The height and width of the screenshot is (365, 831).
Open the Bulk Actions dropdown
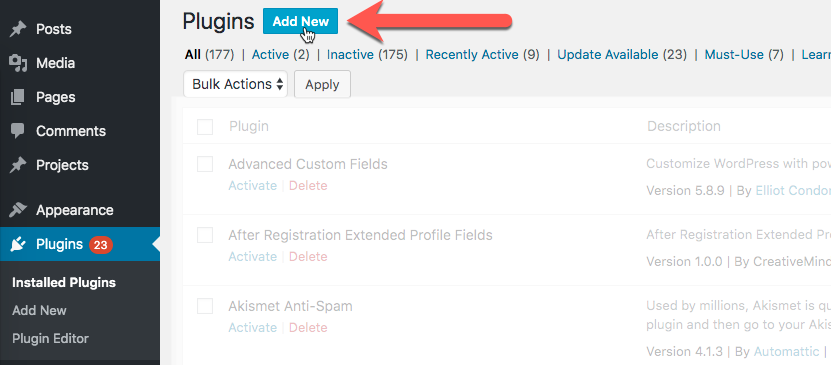pos(235,84)
